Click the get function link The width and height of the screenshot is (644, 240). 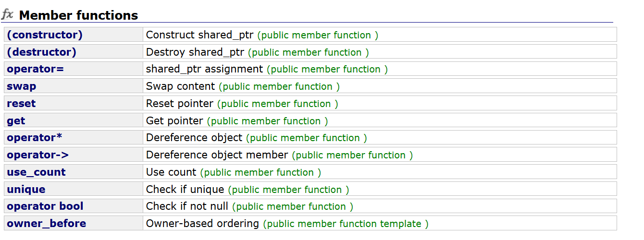(x=16, y=121)
